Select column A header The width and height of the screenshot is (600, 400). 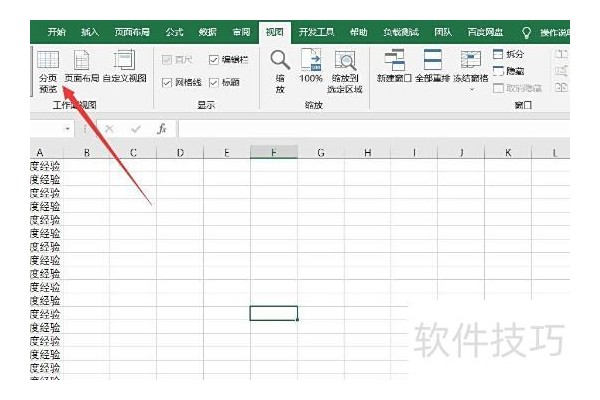[46, 153]
